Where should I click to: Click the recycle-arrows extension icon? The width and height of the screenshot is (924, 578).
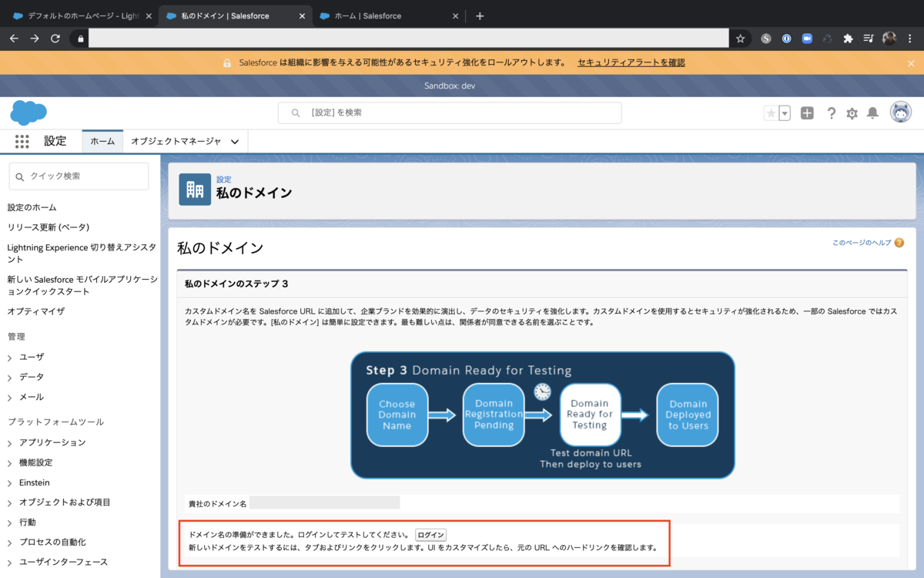[x=828, y=38]
